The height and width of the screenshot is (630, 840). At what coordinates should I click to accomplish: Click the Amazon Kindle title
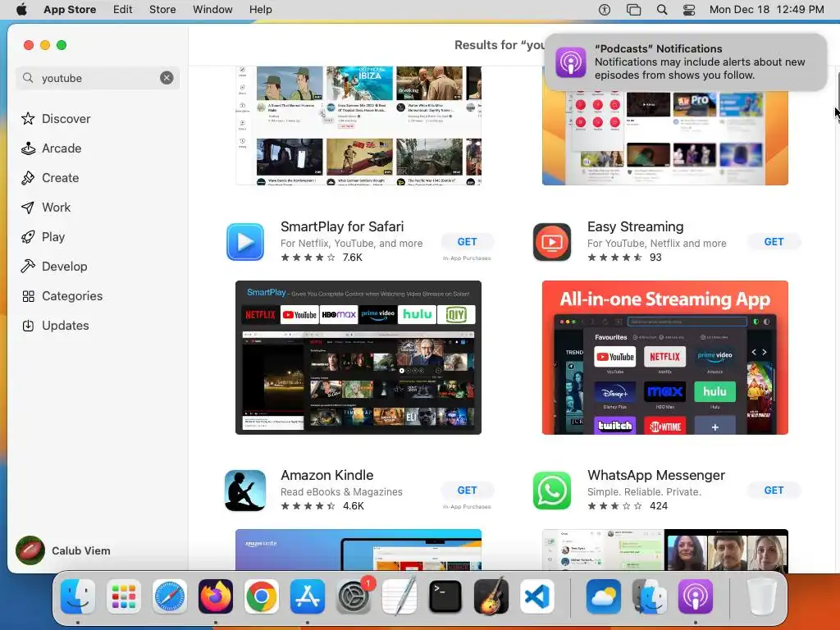(x=326, y=475)
